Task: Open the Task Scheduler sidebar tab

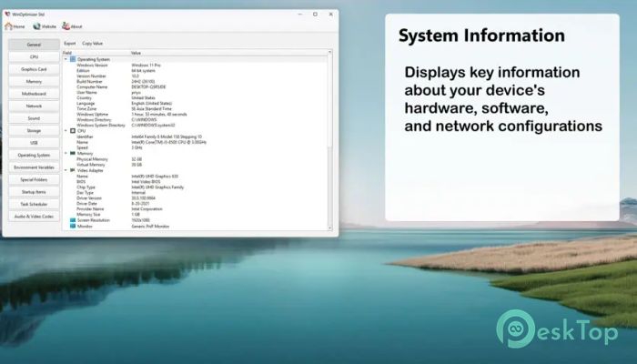Action: click(x=35, y=204)
